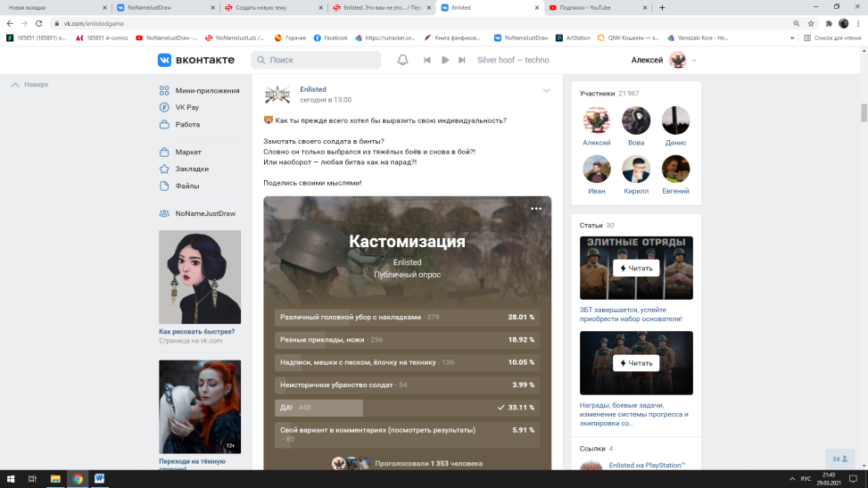Focus the Поиск search field
The width and height of the screenshot is (868, 488).
[316, 60]
